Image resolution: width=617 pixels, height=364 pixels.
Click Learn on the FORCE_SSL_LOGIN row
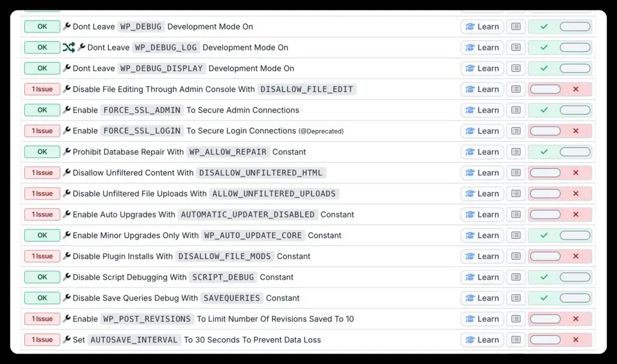482,131
